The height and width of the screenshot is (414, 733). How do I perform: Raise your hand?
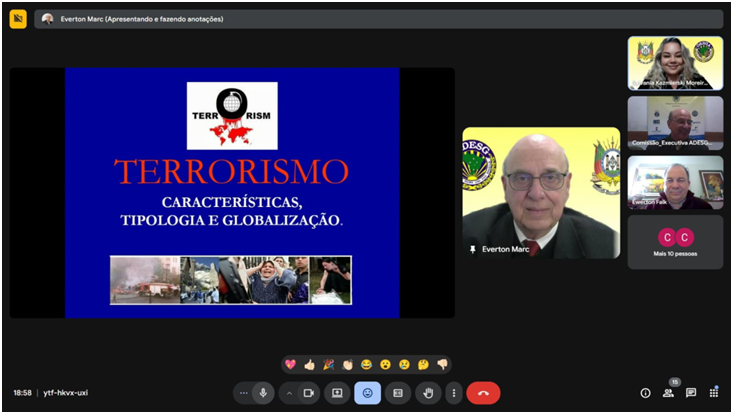click(428, 393)
